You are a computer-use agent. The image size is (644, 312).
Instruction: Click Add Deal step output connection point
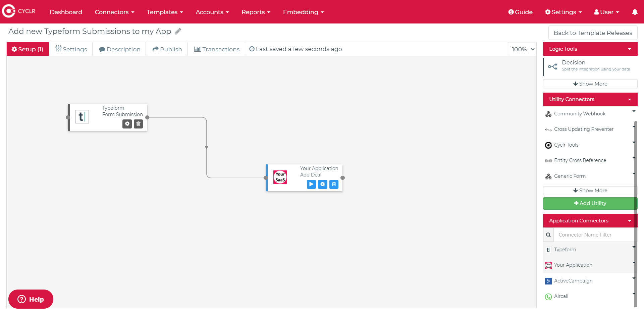(342, 178)
